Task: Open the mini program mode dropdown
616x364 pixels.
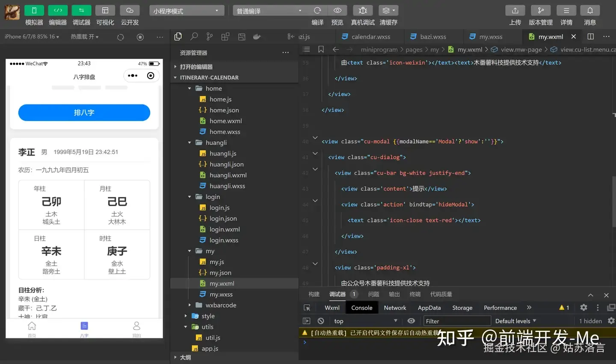Action: (x=187, y=11)
